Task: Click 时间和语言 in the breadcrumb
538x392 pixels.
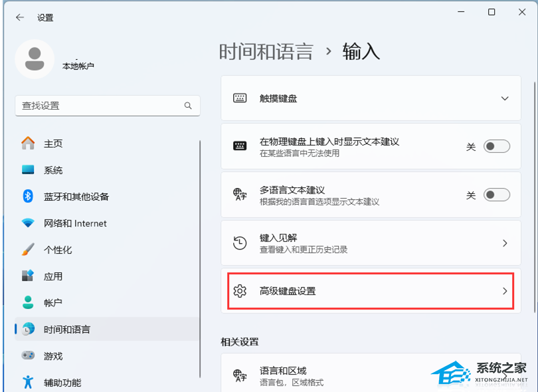Action: coord(266,52)
